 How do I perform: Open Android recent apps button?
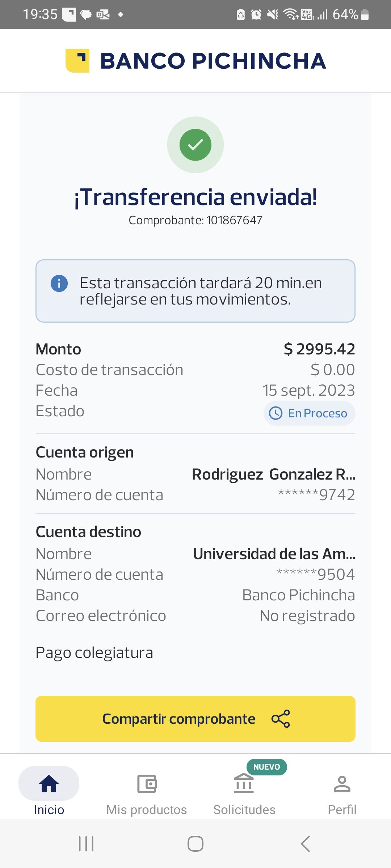click(86, 844)
